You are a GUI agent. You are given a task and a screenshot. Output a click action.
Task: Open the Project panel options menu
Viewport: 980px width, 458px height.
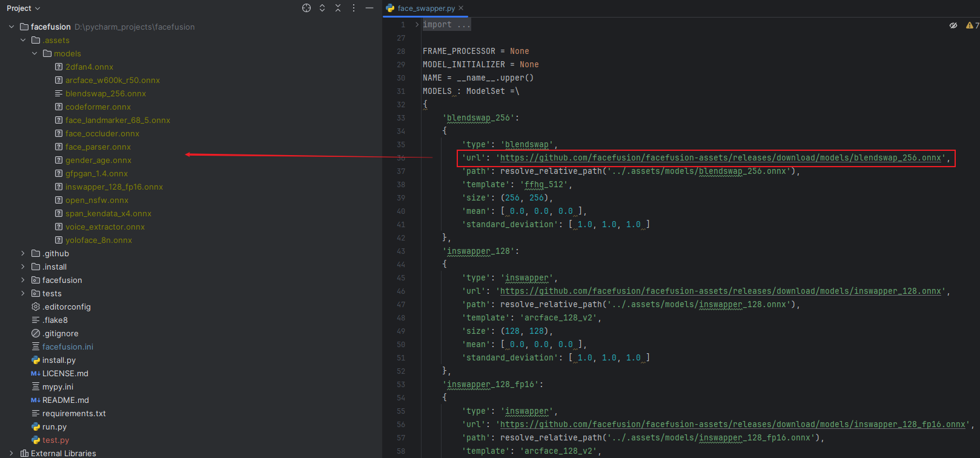(x=354, y=8)
